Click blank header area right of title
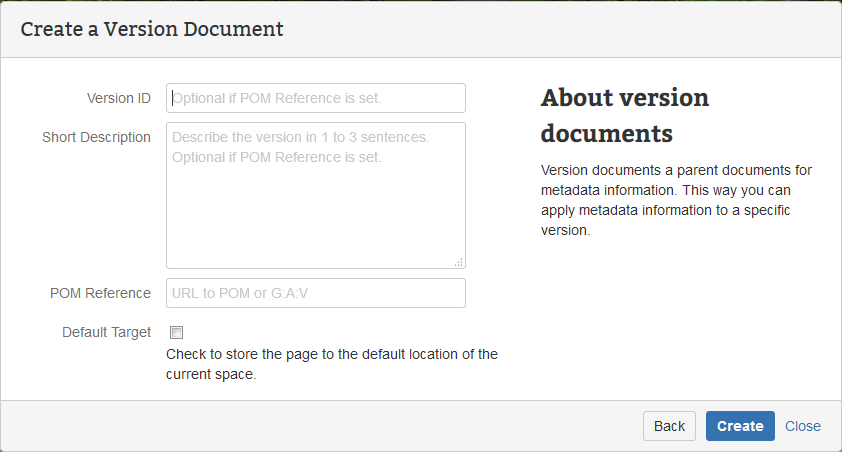The height and width of the screenshot is (452, 842). tap(560, 29)
